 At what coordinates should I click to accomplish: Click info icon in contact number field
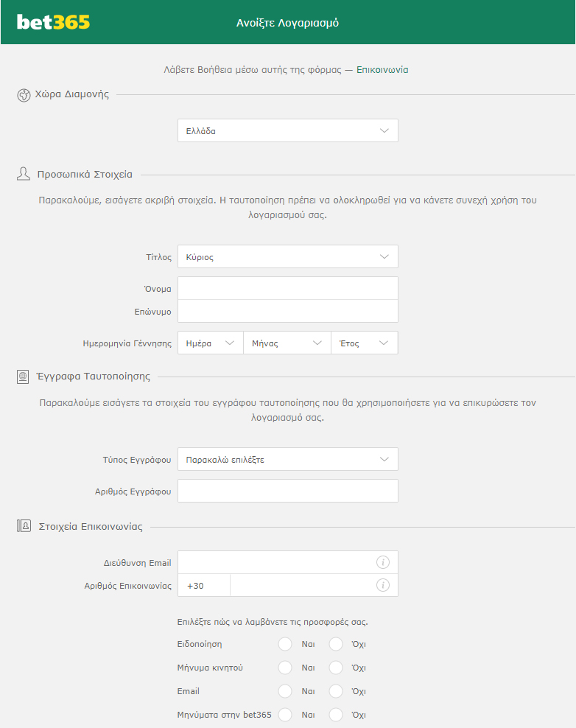[x=382, y=586]
